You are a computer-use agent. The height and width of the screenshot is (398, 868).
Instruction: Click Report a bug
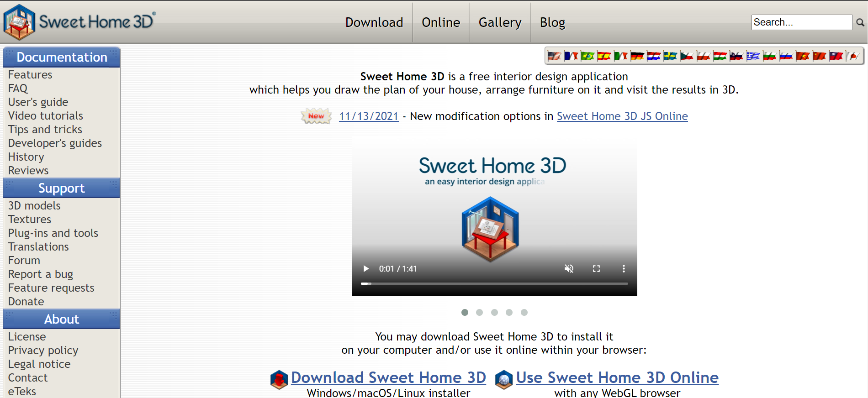tap(41, 274)
